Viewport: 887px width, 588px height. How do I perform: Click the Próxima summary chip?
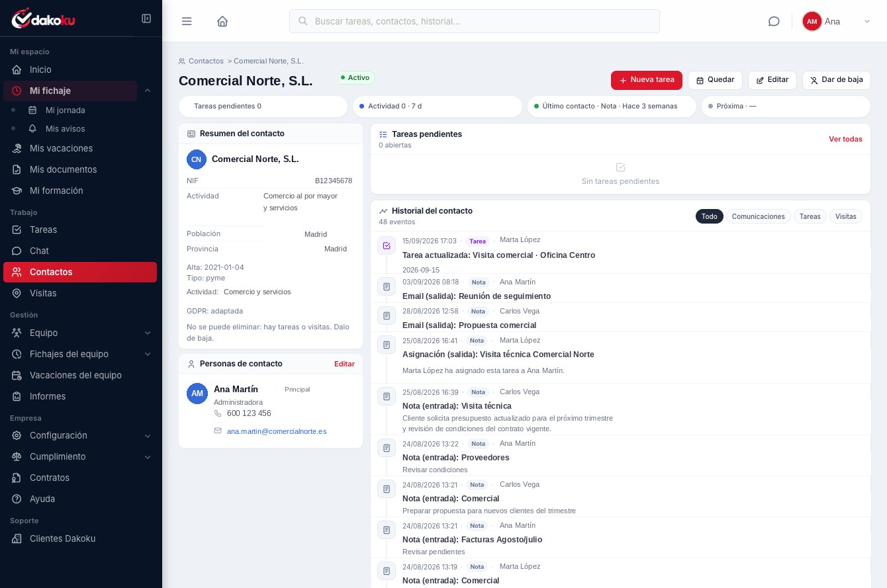coord(786,106)
